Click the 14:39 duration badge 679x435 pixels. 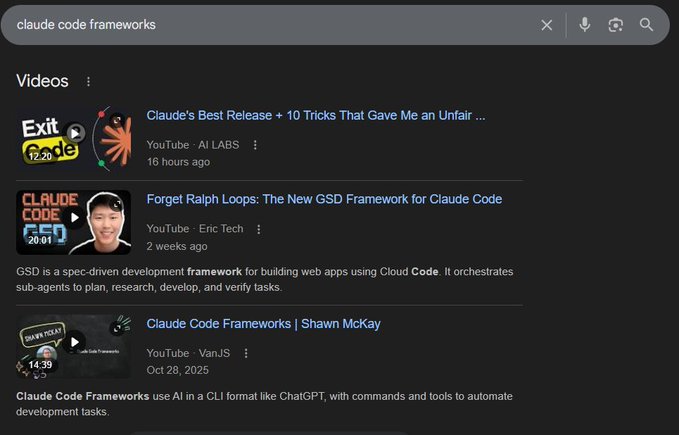pos(40,365)
